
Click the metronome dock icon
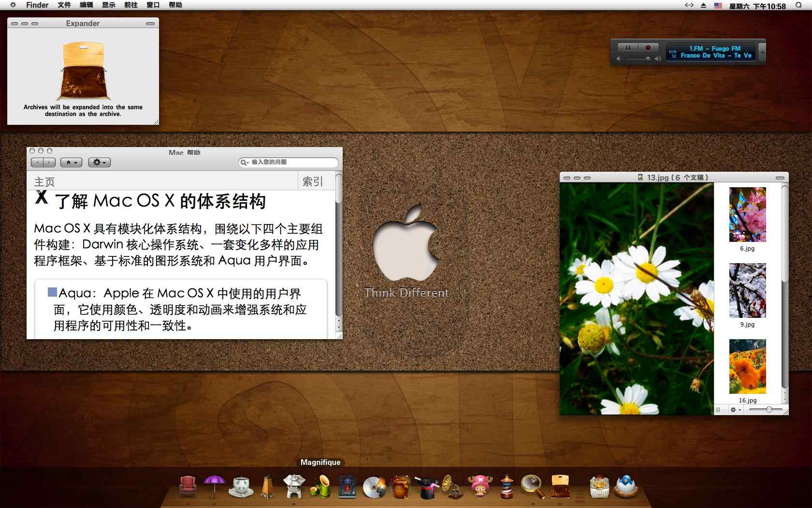[268, 486]
